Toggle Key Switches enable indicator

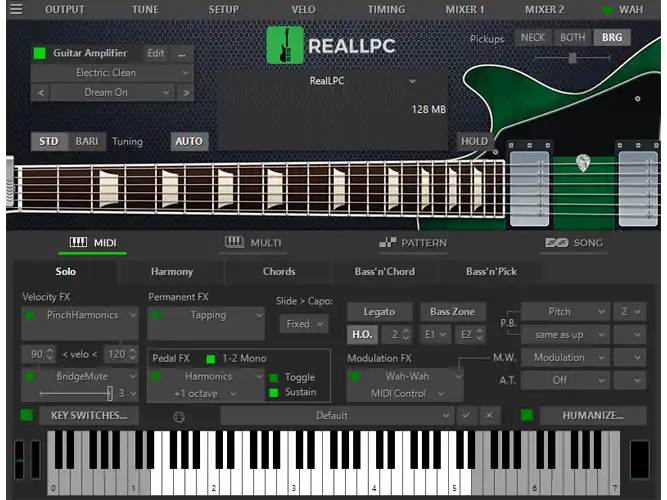click(27, 415)
